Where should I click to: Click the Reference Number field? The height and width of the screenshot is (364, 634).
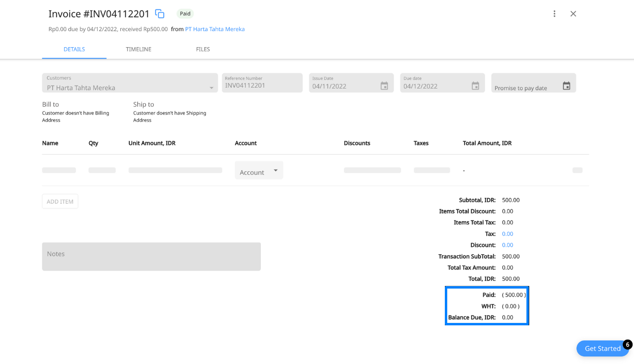[x=262, y=83]
